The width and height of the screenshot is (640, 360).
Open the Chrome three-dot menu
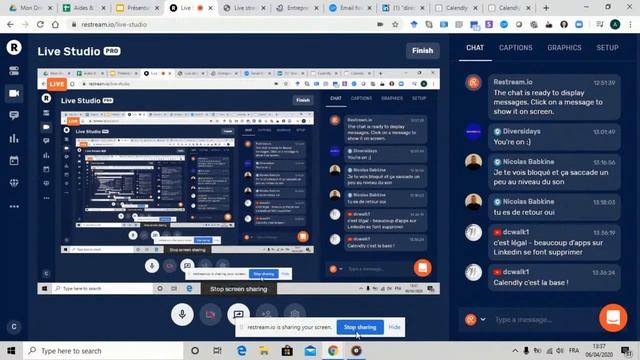[x=631, y=24]
